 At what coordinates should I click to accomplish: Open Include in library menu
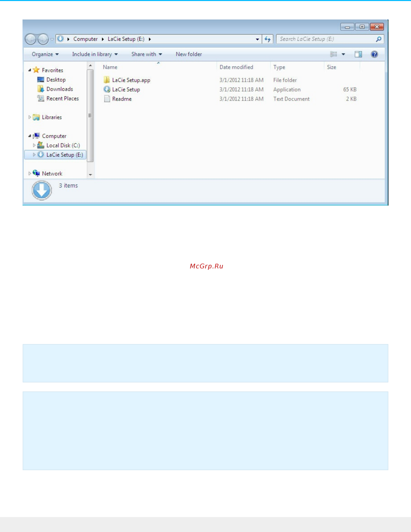95,54
